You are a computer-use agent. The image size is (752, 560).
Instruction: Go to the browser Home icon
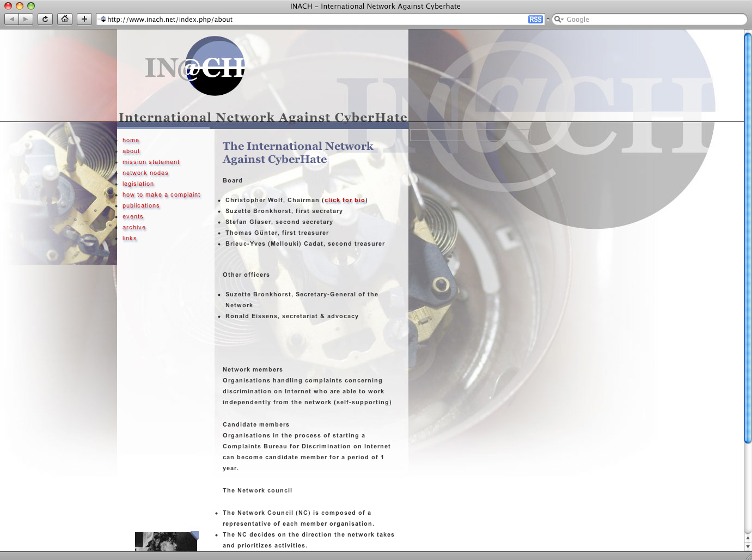pyautogui.click(x=65, y=19)
